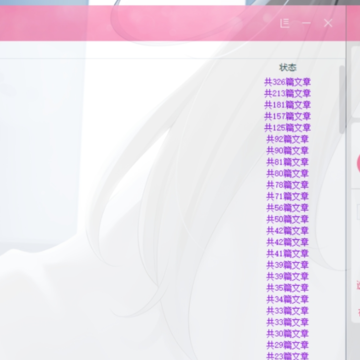Select the status entry 共80篇文章
The image size is (360, 360).
(x=288, y=173)
